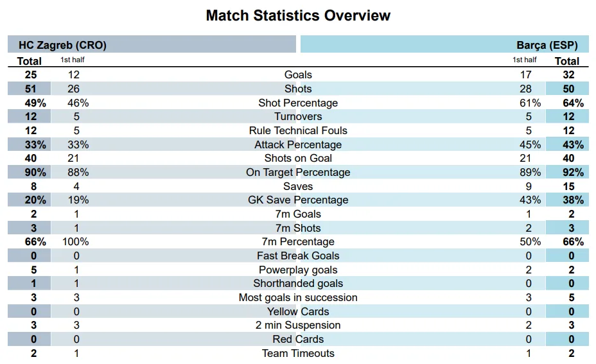Click the Team Timeouts row label
The width and height of the screenshot is (596, 364).
(x=298, y=353)
